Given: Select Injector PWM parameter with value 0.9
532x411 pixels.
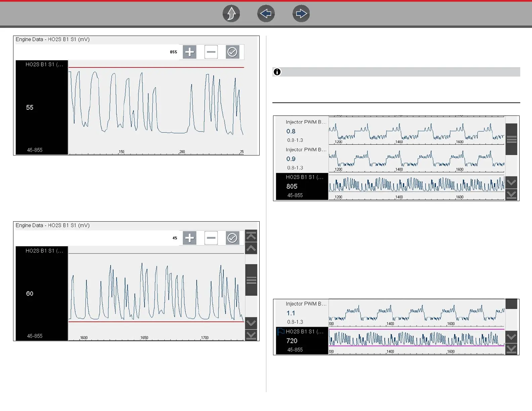Looking at the screenshot, I should [302, 158].
